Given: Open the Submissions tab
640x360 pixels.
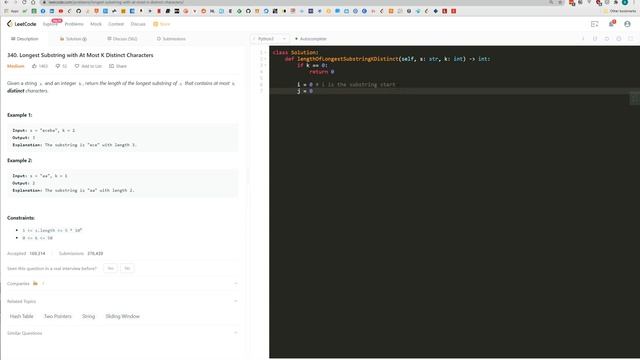Looking at the screenshot, I should [171, 39].
